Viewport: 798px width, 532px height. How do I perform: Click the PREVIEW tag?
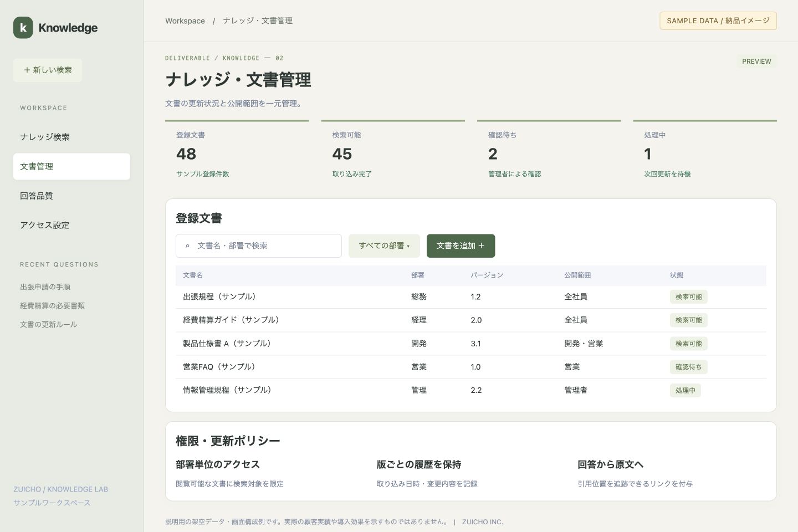coord(756,62)
